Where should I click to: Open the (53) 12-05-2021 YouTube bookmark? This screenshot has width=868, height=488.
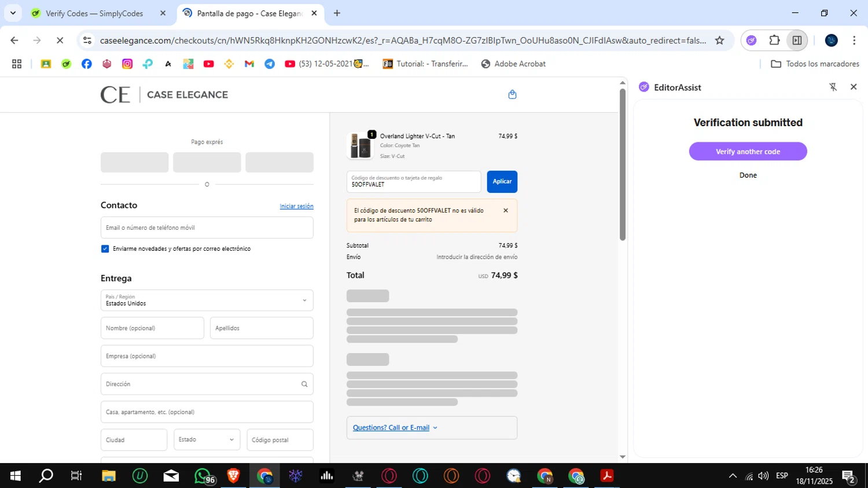click(x=327, y=64)
